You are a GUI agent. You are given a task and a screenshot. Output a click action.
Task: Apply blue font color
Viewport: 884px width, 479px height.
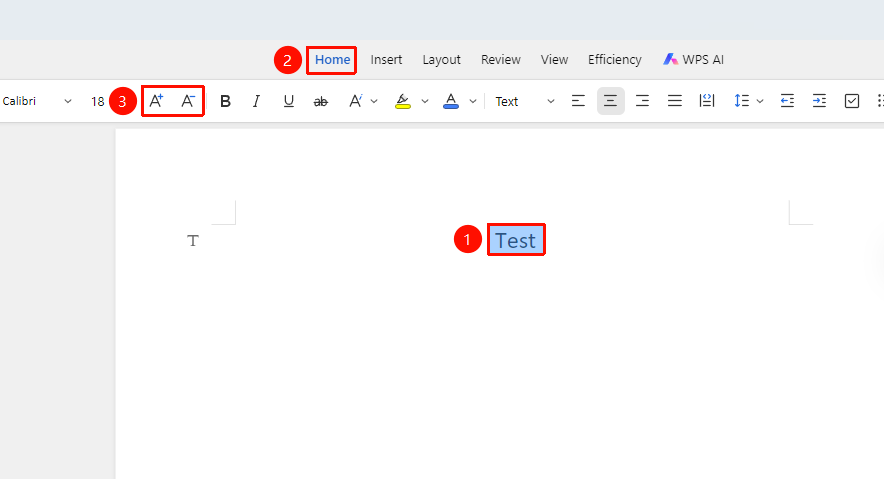point(451,101)
